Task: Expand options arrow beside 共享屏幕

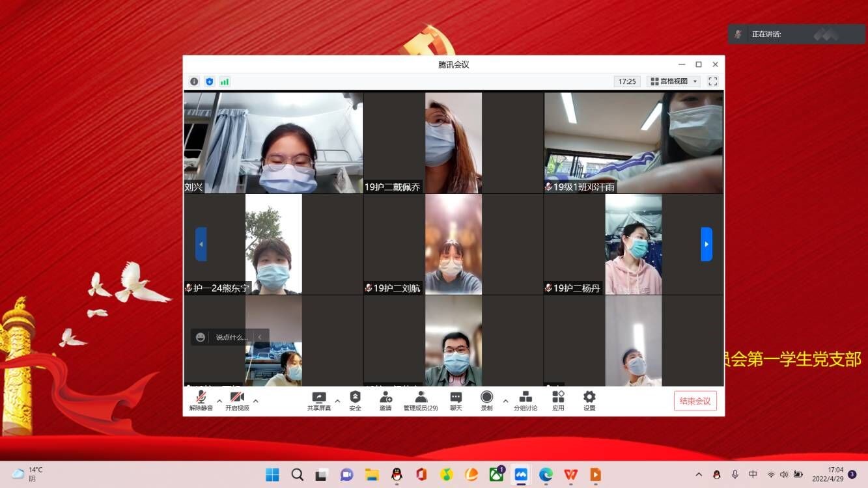Action: point(337,401)
